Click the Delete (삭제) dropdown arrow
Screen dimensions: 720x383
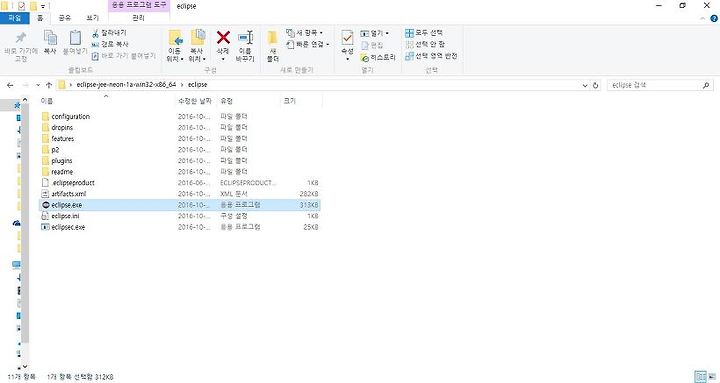223,59
